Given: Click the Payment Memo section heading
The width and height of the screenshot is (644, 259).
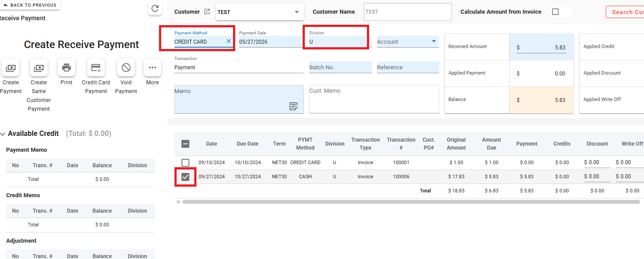Looking at the screenshot, I should (26, 150).
